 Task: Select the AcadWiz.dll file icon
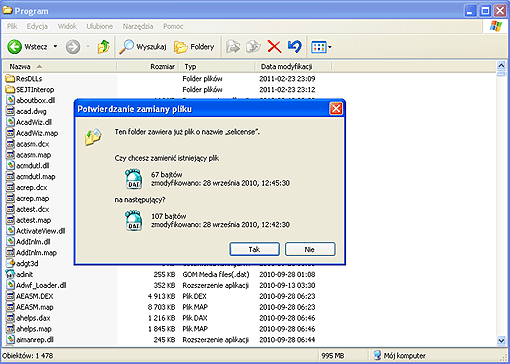pyautogui.click(x=11, y=122)
